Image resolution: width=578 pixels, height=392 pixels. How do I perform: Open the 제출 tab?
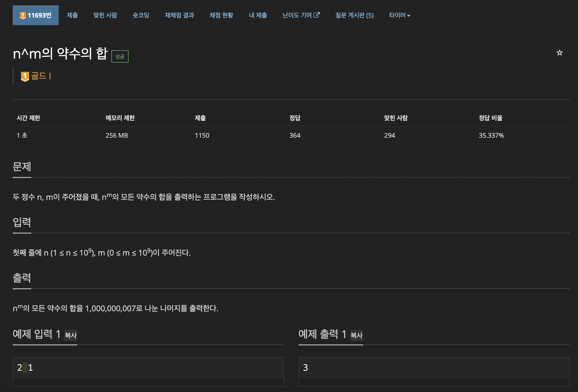[72, 15]
